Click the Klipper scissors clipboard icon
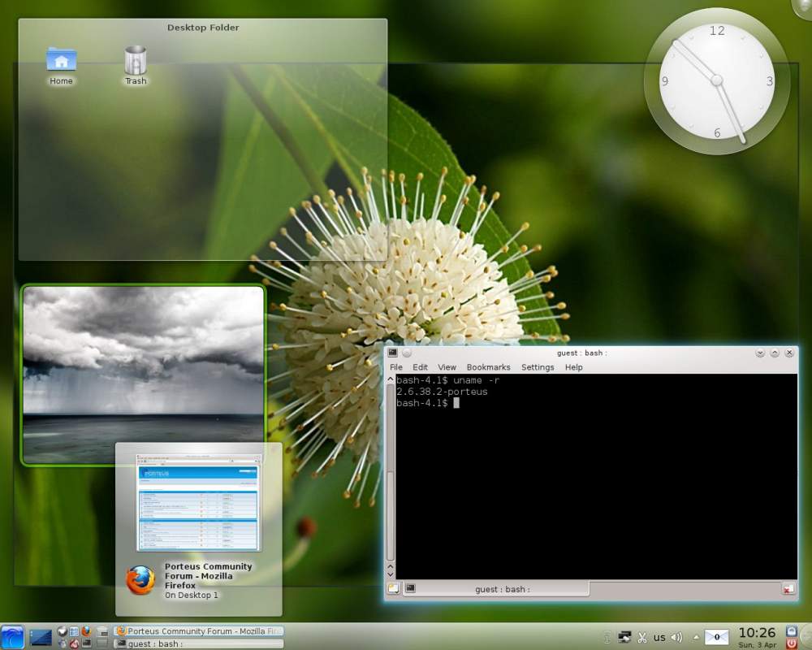Screen dimensions: 812x650 click(x=642, y=637)
